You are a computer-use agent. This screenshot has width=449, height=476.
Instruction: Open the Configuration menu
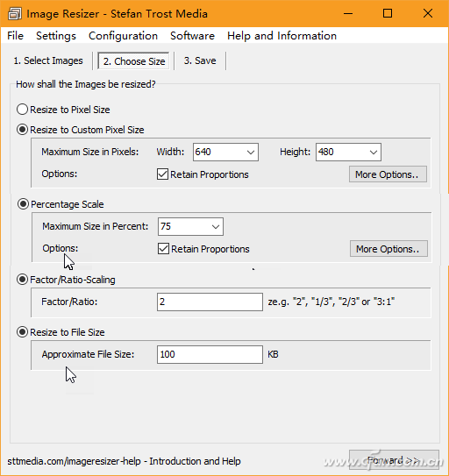(x=123, y=36)
